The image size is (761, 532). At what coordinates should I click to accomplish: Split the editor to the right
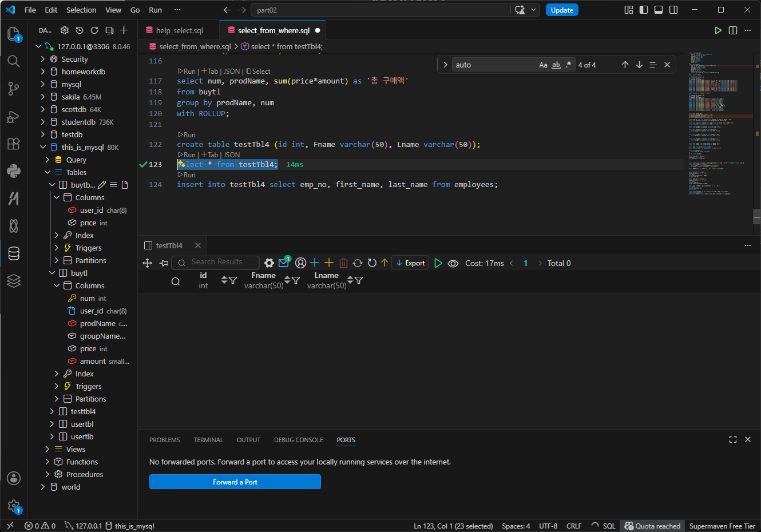click(x=733, y=30)
